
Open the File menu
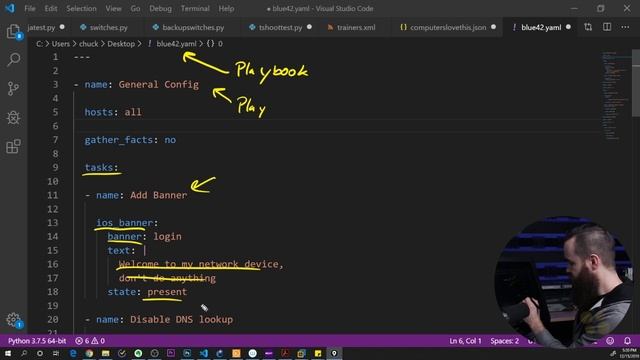point(30,8)
